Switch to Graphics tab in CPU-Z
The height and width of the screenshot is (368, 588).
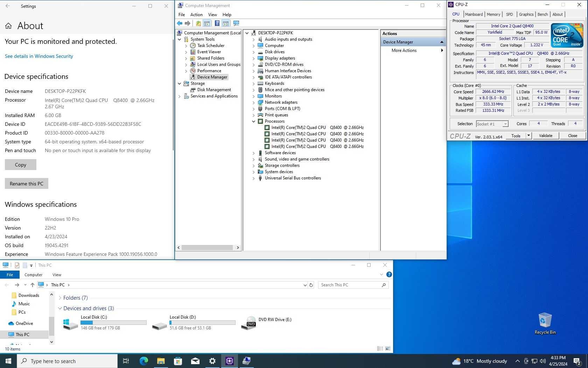point(526,14)
